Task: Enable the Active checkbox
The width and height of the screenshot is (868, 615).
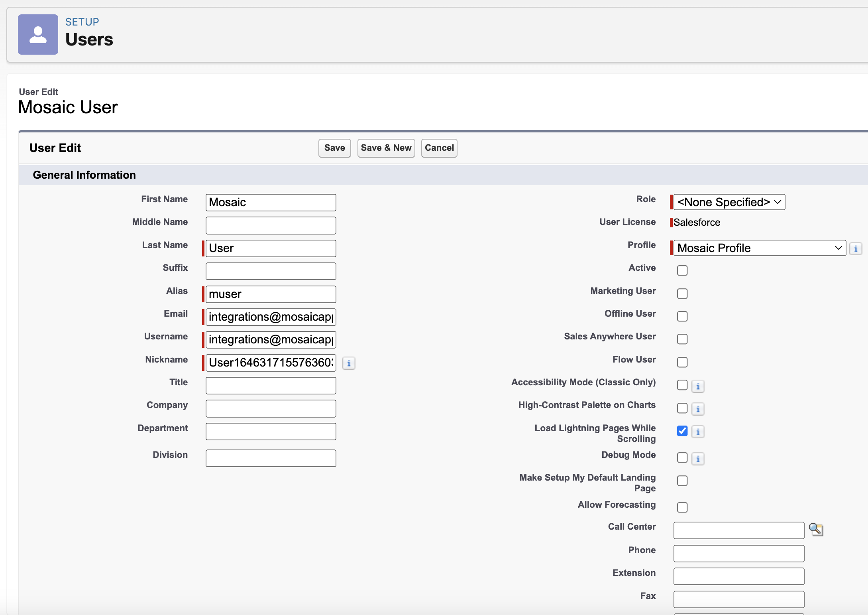Action: pos(682,270)
